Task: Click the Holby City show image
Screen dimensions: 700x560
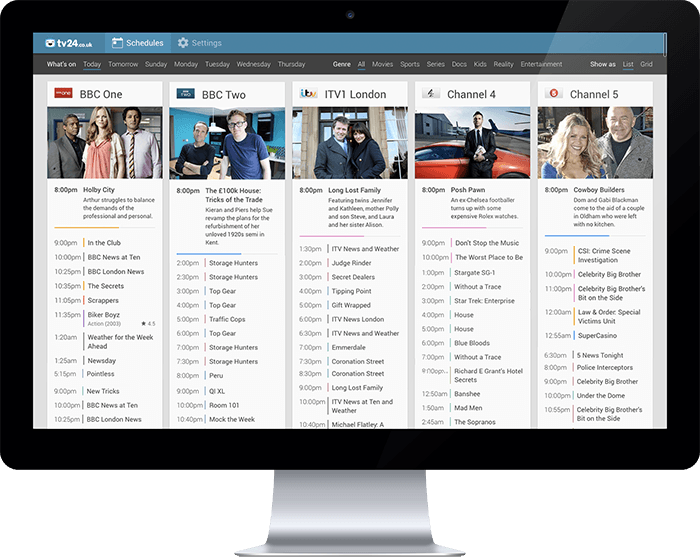Action: coord(105,142)
